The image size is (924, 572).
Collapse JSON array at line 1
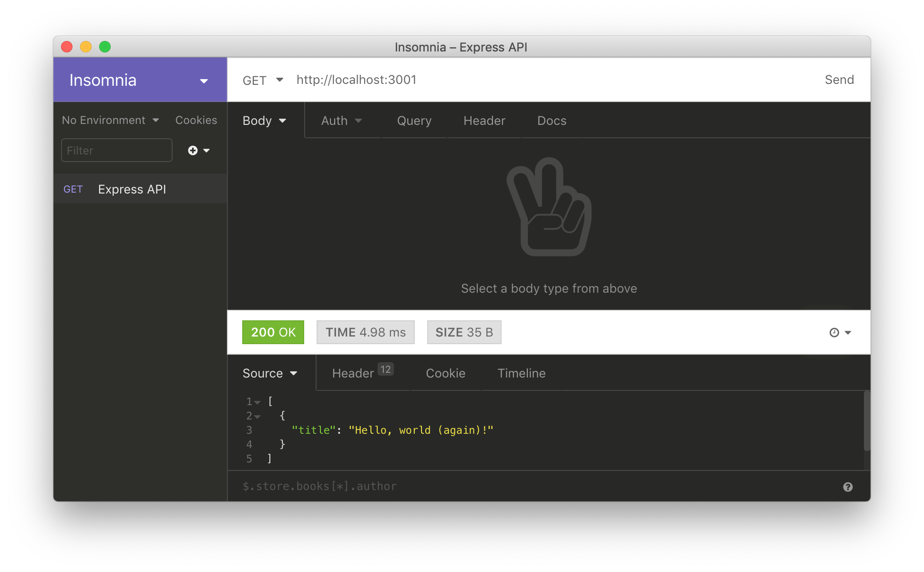pos(257,402)
